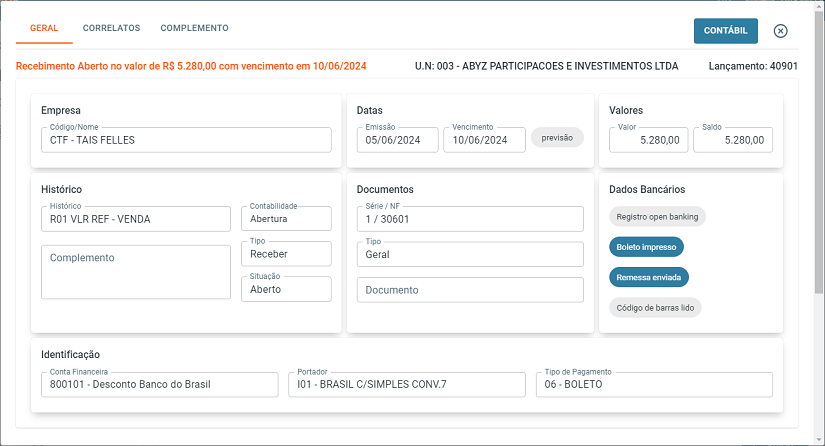Select the GERAL tab

(44, 28)
